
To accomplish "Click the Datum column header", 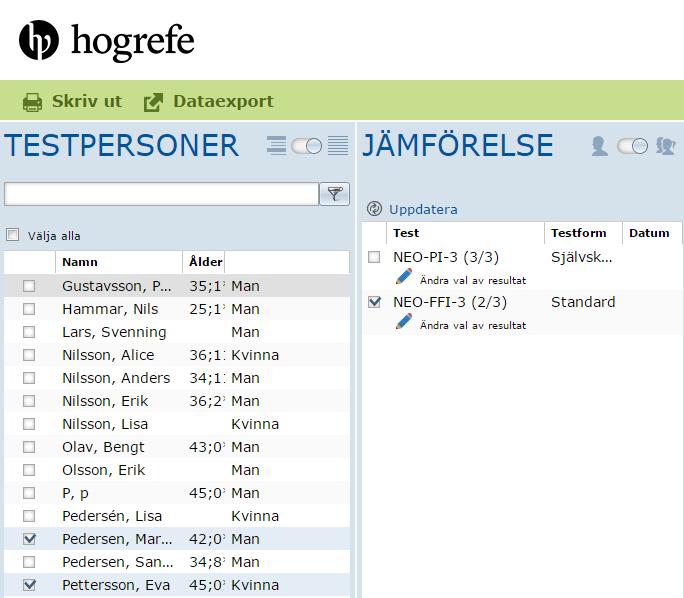I will click(650, 233).
